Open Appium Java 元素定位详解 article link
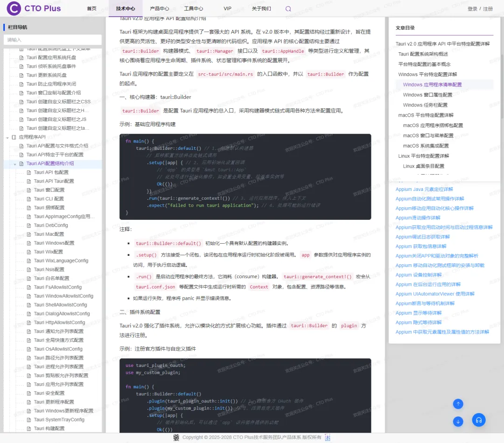The image size is (504, 443). coord(424,190)
